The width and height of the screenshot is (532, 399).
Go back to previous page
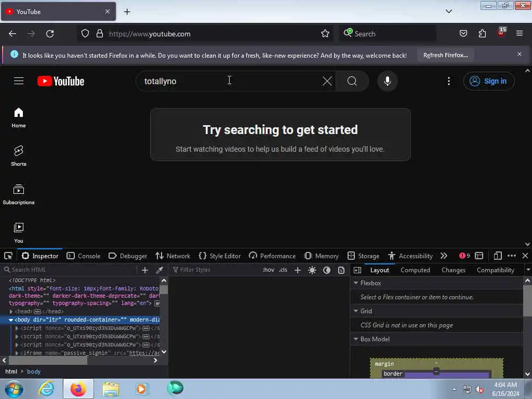[12, 34]
